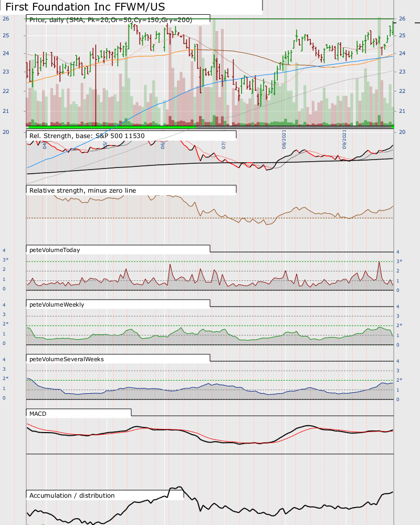Click the 04/ date axis marker

(45, 145)
